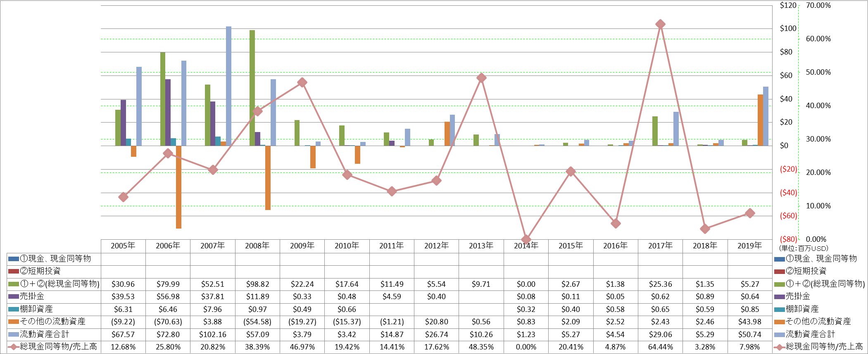Image resolution: width=868 pixels, height=354 pixels.
Task: Click the $120 primary axis label
Action: (x=788, y=5)
